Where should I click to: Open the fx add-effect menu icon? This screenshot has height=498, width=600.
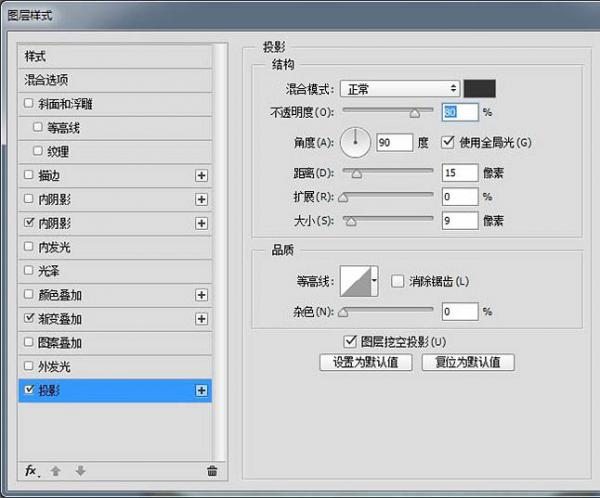tap(32, 471)
